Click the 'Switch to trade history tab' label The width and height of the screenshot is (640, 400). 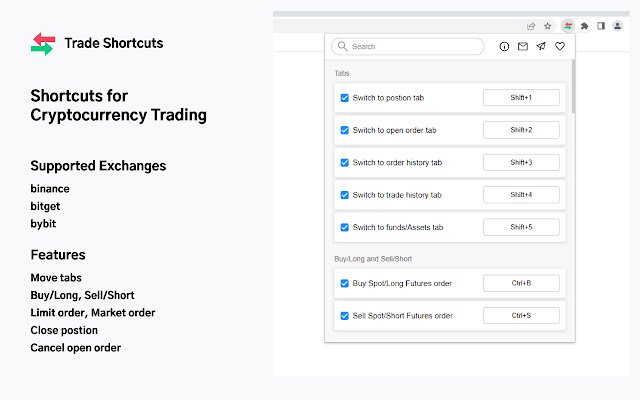coord(397,195)
